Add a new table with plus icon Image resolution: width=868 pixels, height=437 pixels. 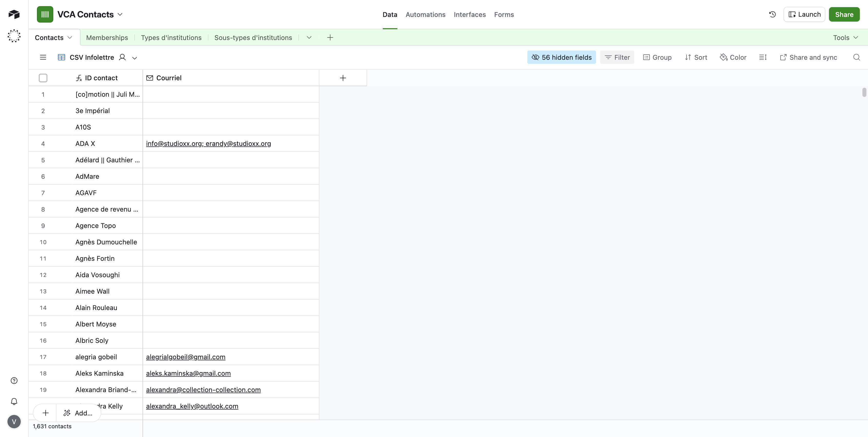tap(330, 37)
